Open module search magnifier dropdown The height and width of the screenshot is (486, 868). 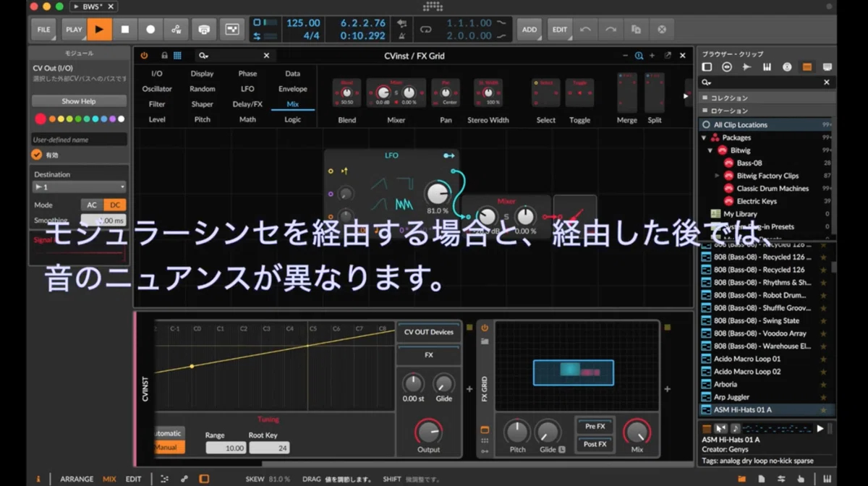click(205, 56)
